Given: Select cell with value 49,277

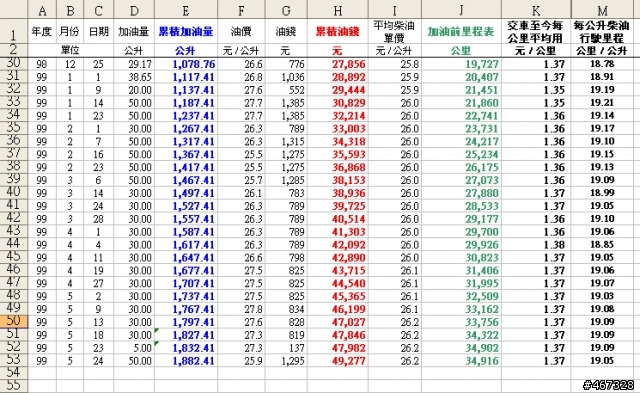Looking at the screenshot, I should (x=337, y=361).
